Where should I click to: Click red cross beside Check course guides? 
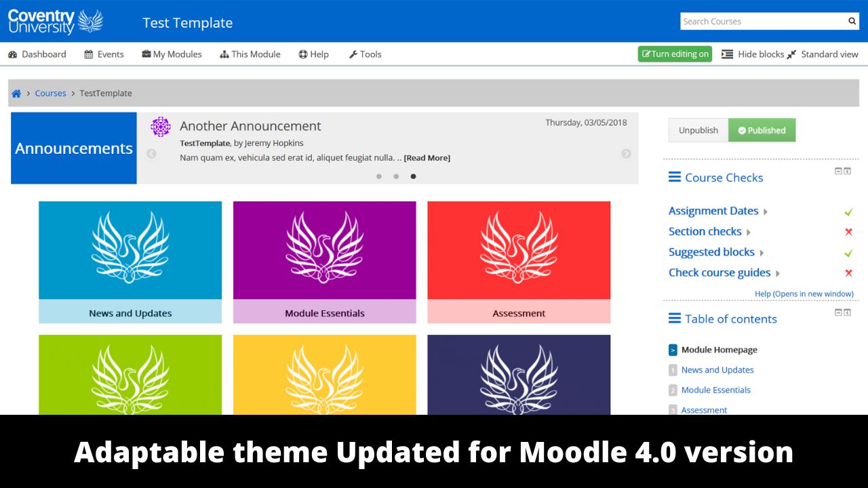[x=848, y=273]
